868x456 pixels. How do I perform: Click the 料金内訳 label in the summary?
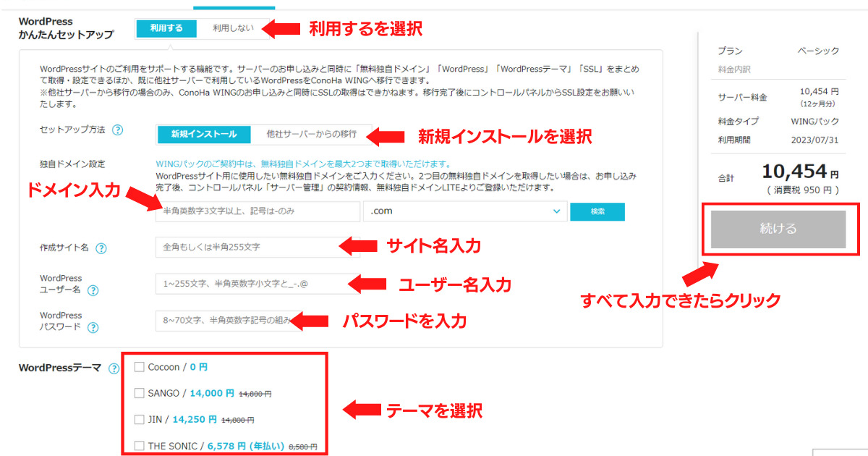coord(734,69)
